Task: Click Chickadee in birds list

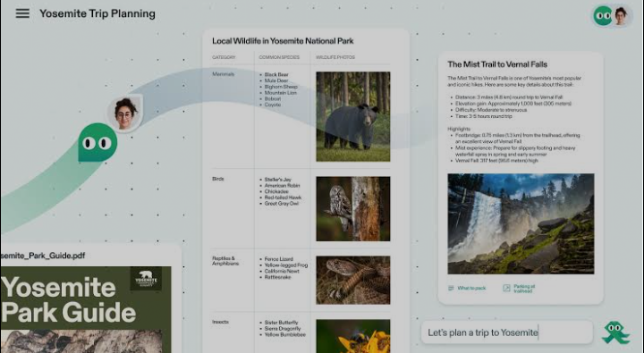Action: pos(276,191)
